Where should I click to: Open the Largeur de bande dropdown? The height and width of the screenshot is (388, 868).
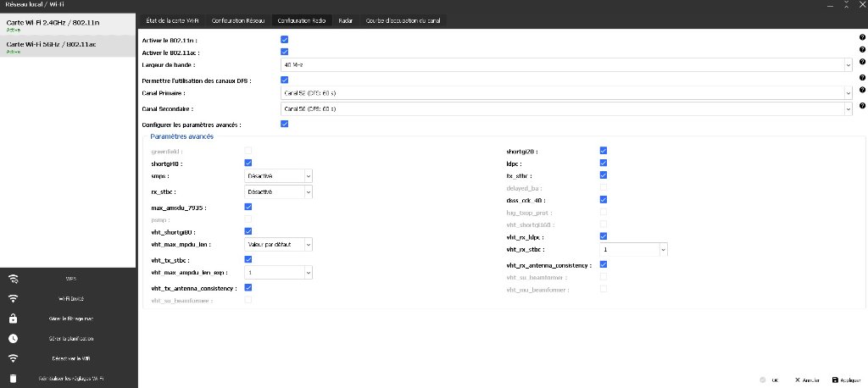click(566, 64)
